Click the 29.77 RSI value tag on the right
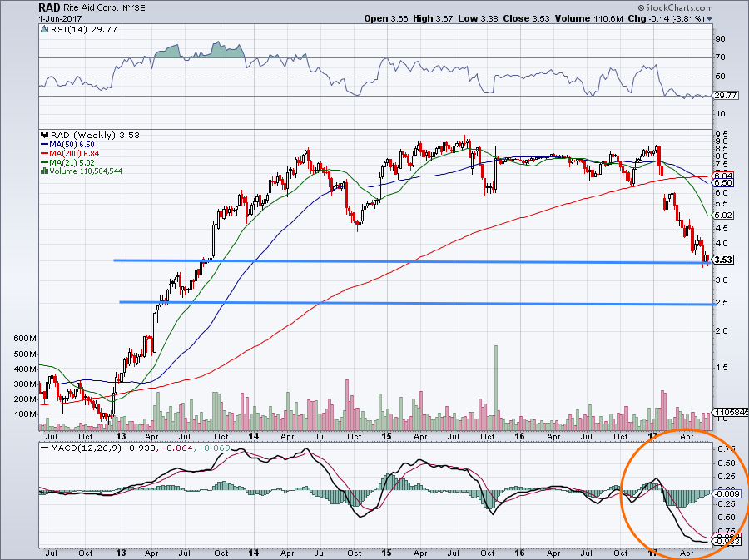 click(726, 96)
